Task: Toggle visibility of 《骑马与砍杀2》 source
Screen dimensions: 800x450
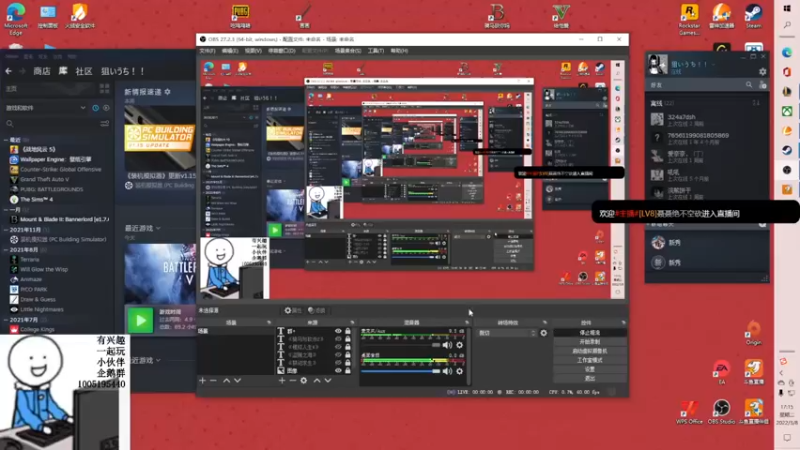Action: (x=338, y=339)
